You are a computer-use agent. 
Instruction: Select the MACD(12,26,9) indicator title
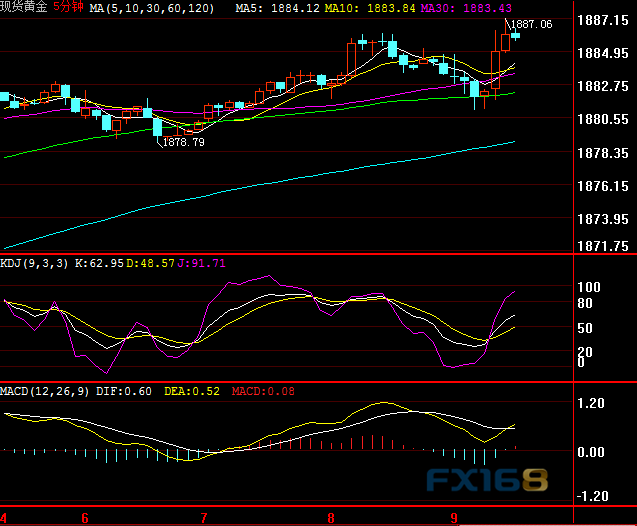point(44,391)
